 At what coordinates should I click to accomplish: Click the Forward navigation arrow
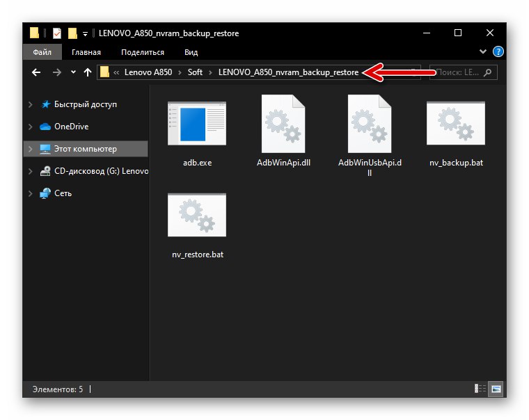click(57, 72)
